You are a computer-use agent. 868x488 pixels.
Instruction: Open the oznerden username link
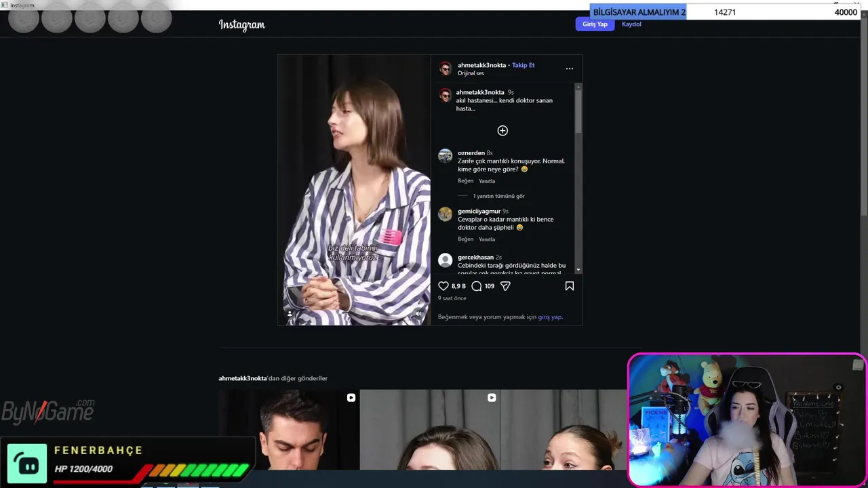pyautogui.click(x=471, y=153)
